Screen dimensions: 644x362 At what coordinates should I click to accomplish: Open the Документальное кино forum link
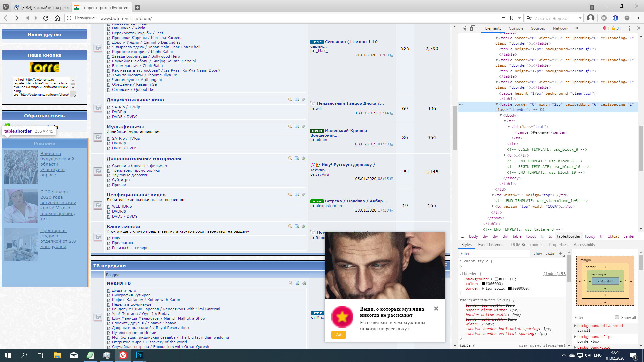coord(135,100)
